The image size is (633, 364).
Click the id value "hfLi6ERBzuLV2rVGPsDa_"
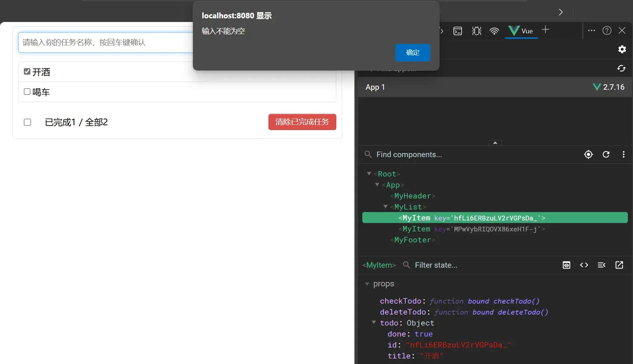458,345
